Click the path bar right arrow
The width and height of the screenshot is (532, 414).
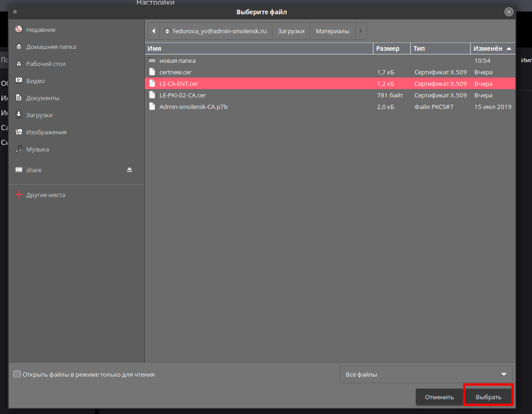click(x=361, y=31)
